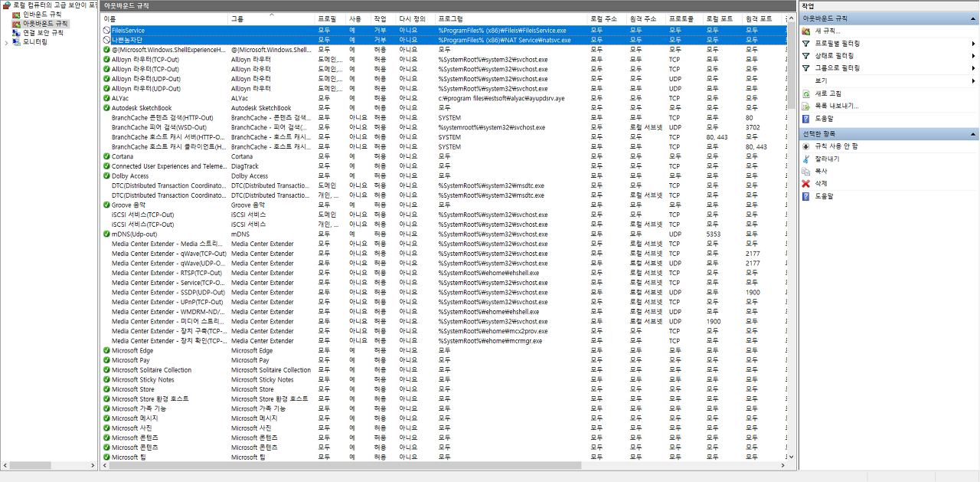Click the green check beside Dolby Access
Image resolution: width=980 pixels, height=482 pixels.
(106, 176)
